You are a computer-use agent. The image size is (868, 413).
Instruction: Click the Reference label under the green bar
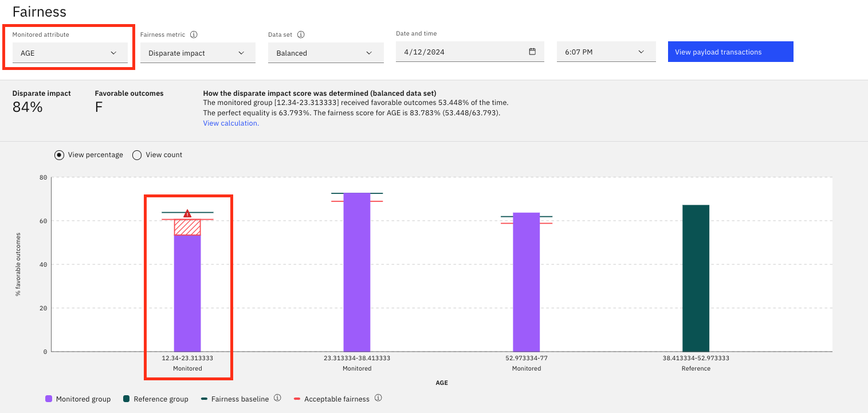click(x=696, y=369)
